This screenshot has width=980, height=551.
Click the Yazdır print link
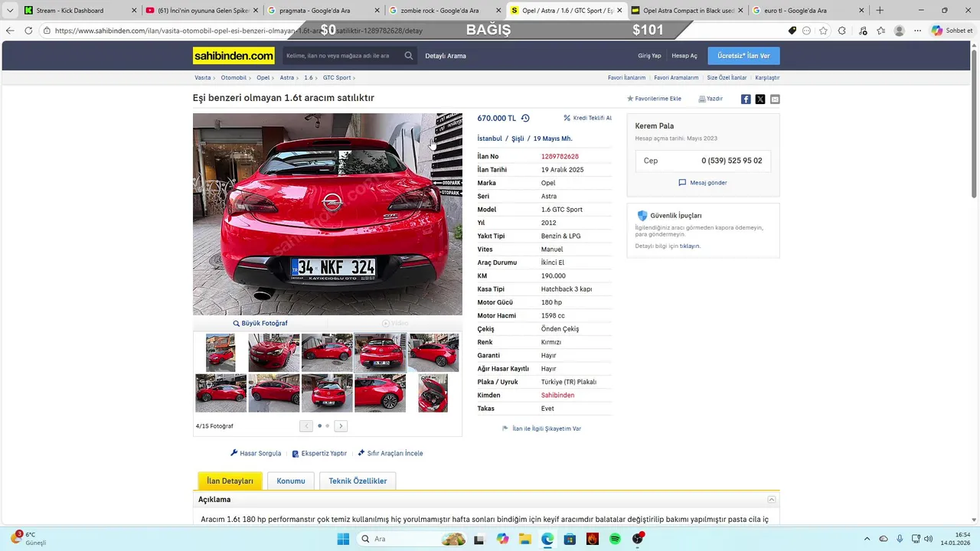click(x=710, y=99)
